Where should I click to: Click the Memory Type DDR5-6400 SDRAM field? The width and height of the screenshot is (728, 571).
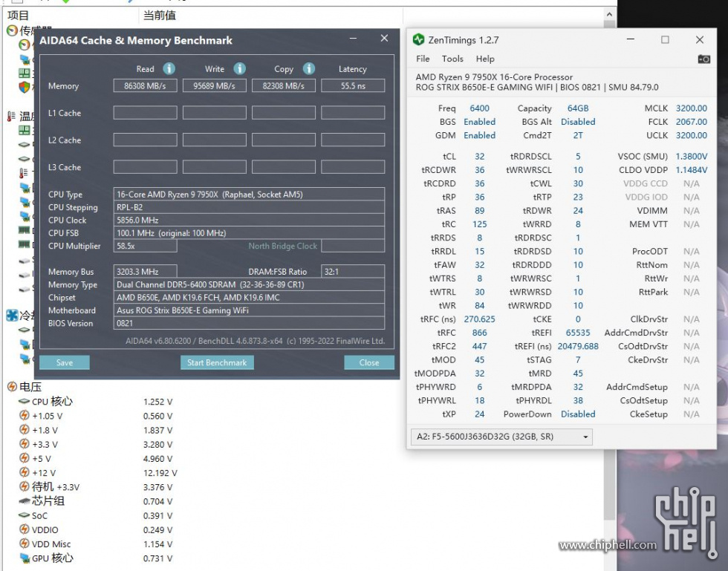[x=249, y=284]
